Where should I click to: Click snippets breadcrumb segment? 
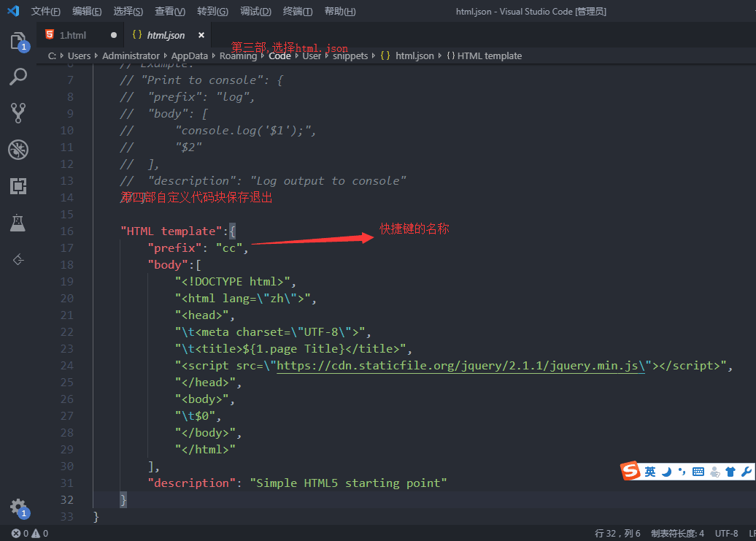[x=350, y=56]
